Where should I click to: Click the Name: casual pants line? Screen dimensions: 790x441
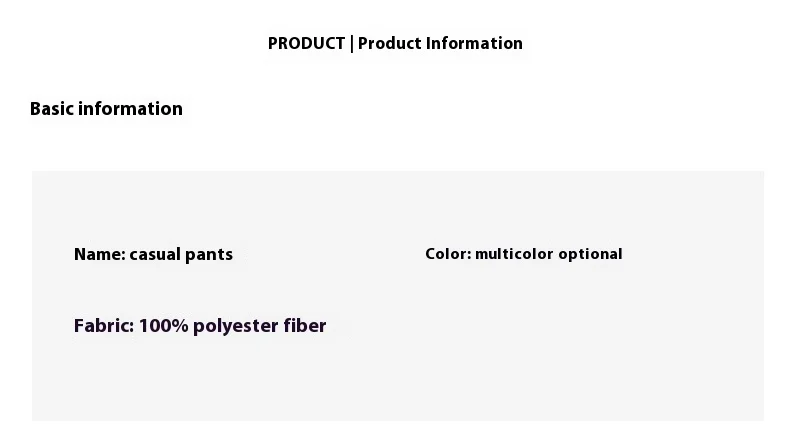[153, 254]
